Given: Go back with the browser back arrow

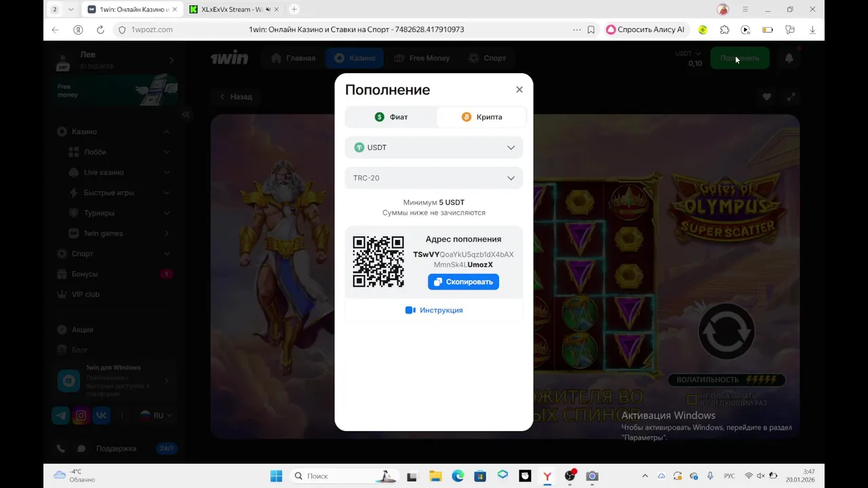Looking at the screenshot, I should tap(56, 30).
